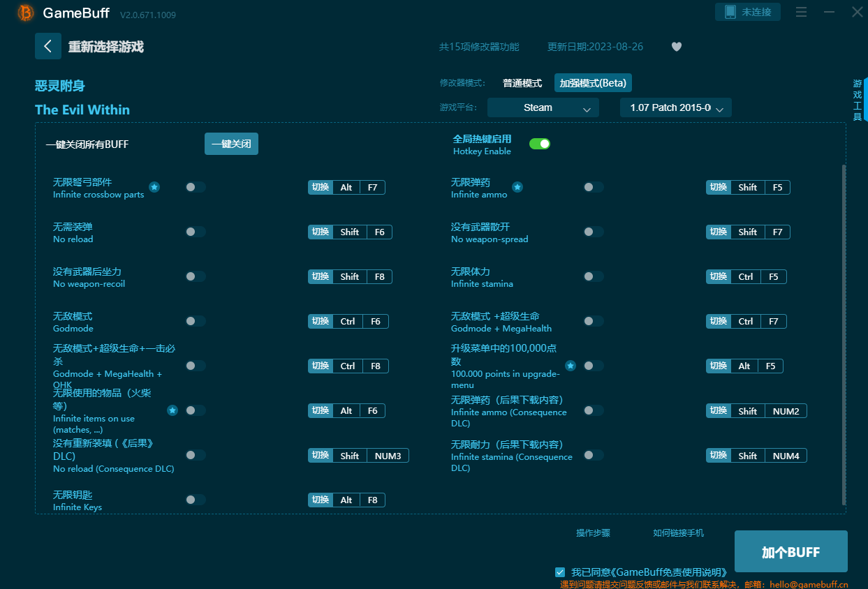
Task: Click the 重新选择游戏 label
Action: coord(105,47)
